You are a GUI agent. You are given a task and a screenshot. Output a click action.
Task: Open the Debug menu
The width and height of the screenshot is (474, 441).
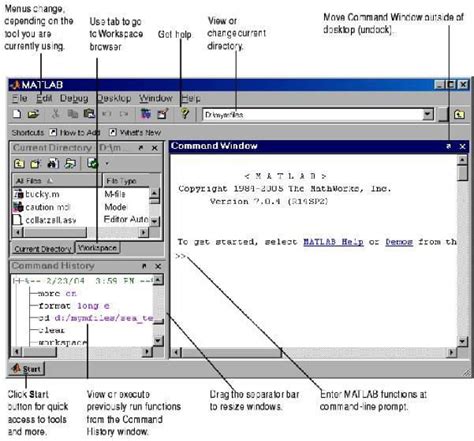click(x=74, y=98)
